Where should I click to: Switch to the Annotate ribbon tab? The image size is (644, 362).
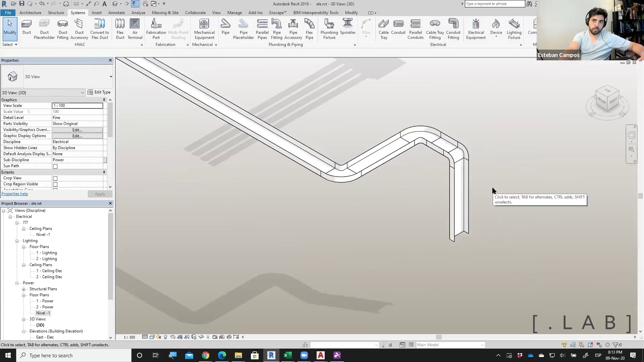point(116,13)
